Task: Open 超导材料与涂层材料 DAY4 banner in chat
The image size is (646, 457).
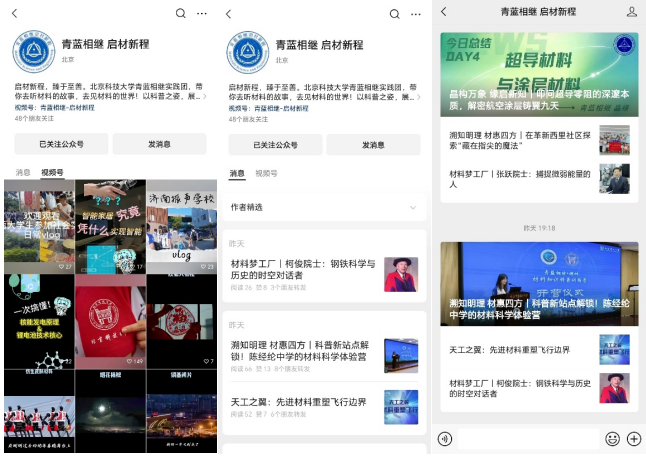Action: point(539,75)
